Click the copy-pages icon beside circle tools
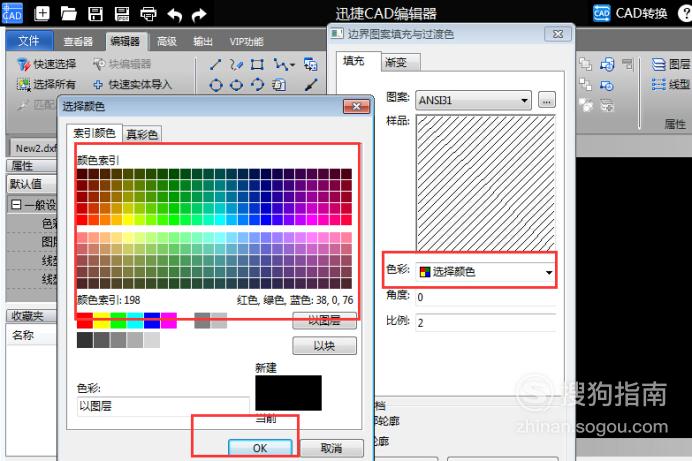The image size is (692, 461). (x=278, y=84)
